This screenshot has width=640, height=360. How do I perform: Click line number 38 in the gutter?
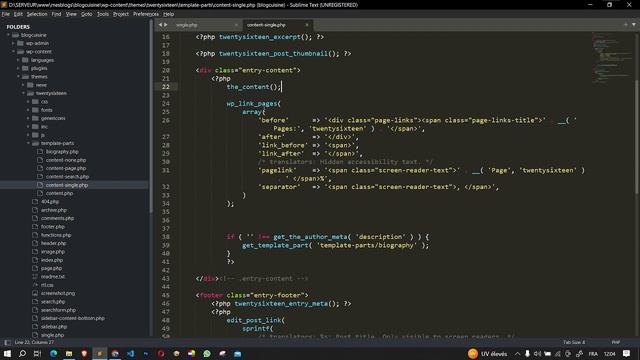click(166, 237)
